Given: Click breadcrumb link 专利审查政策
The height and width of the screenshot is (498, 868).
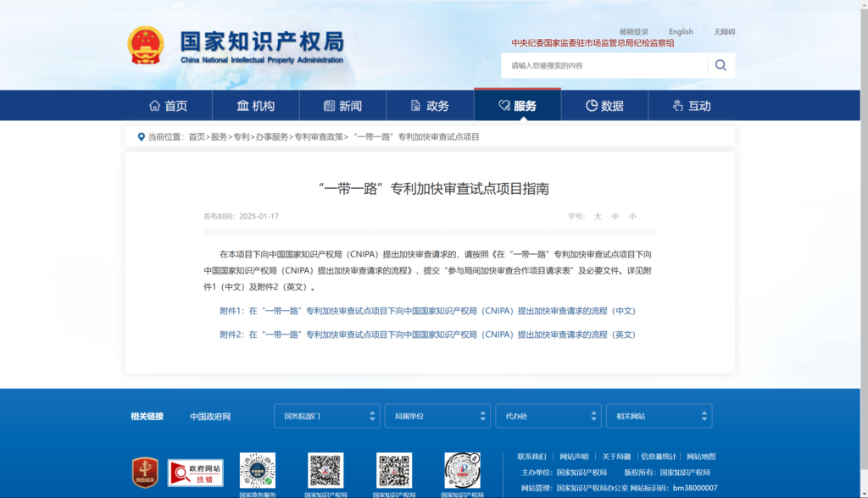Looking at the screenshot, I should click(319, 136).
